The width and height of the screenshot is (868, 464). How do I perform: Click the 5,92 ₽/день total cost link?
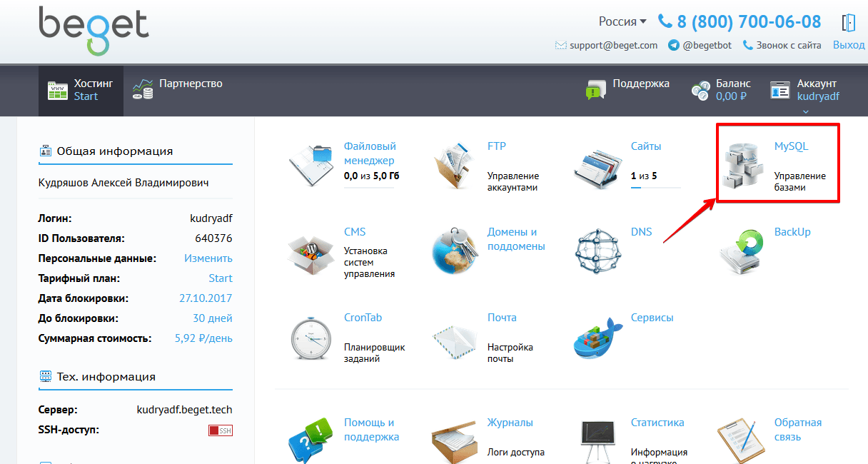click(x=203, y=338)
